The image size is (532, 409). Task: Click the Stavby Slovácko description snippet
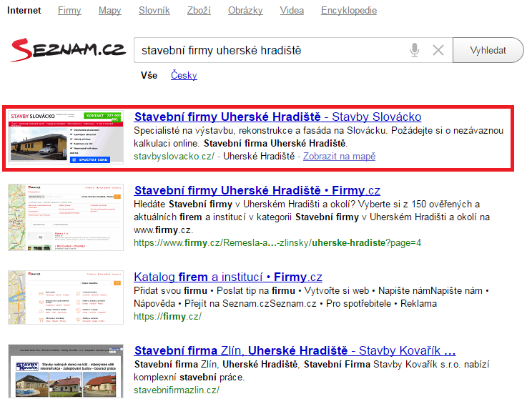[318, 137]
